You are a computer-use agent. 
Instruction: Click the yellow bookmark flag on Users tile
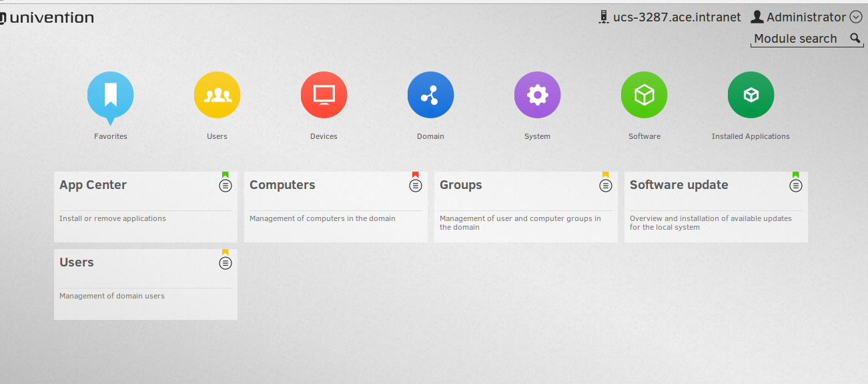tap(226, 252)
